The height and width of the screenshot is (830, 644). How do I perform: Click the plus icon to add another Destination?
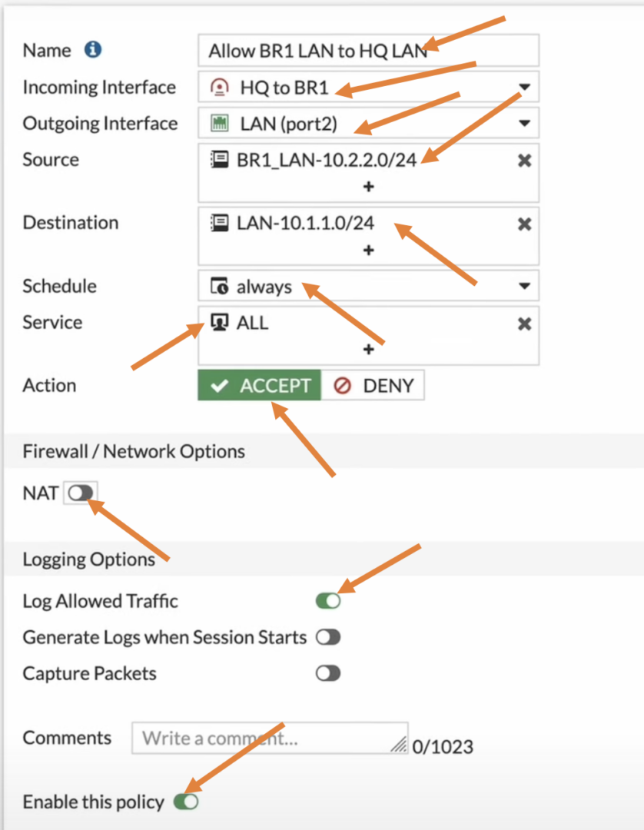point(369,251)
